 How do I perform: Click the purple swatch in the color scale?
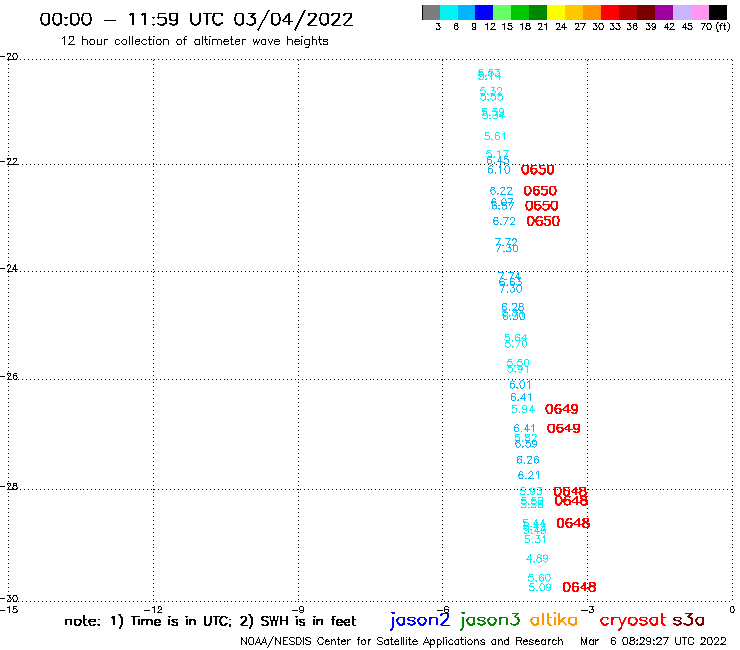pos(664,12)
